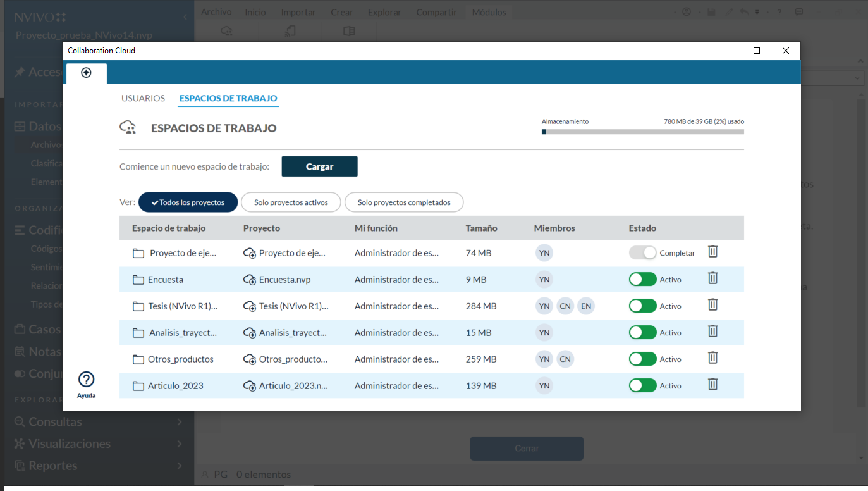Screen dimensions: 868x491
Task: Click YN member avatar in Encuesta row
Action: point(544,280)
